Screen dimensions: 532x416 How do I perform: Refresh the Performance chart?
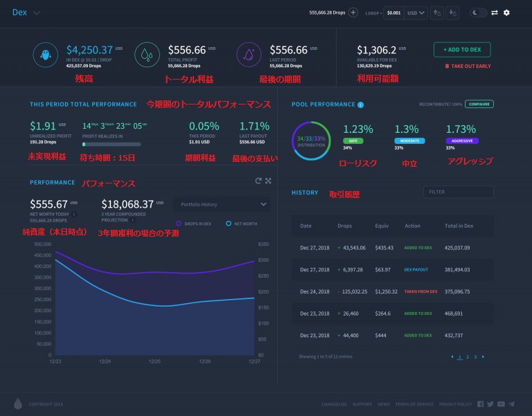pos(258,181)
